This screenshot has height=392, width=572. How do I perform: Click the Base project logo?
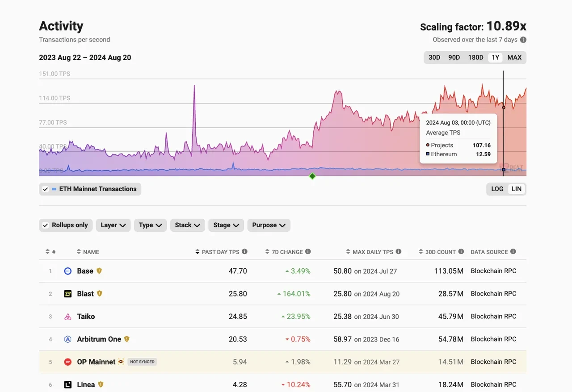point(68,271)
